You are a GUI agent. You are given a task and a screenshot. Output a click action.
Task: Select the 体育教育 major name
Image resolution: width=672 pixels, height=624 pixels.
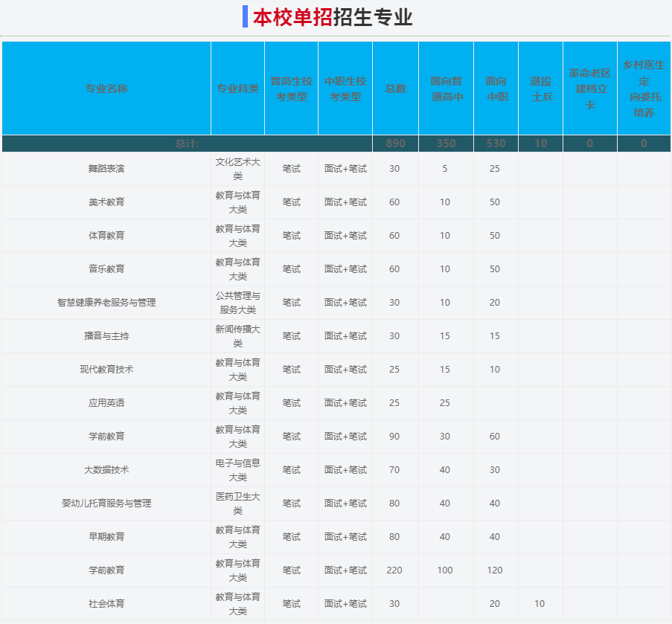(x=106, y=236)
